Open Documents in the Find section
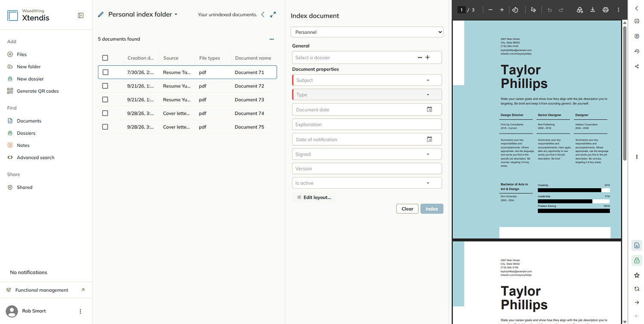 pos(24,121)
